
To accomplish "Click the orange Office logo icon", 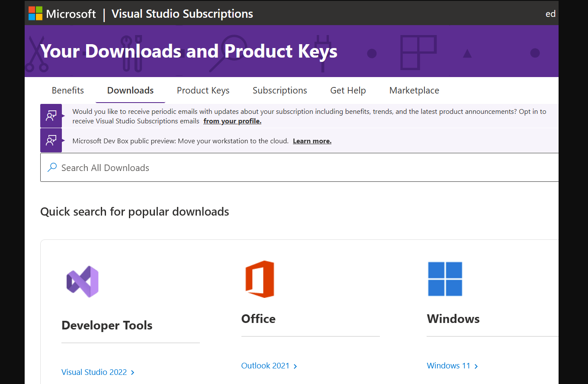I will (260, 279).
